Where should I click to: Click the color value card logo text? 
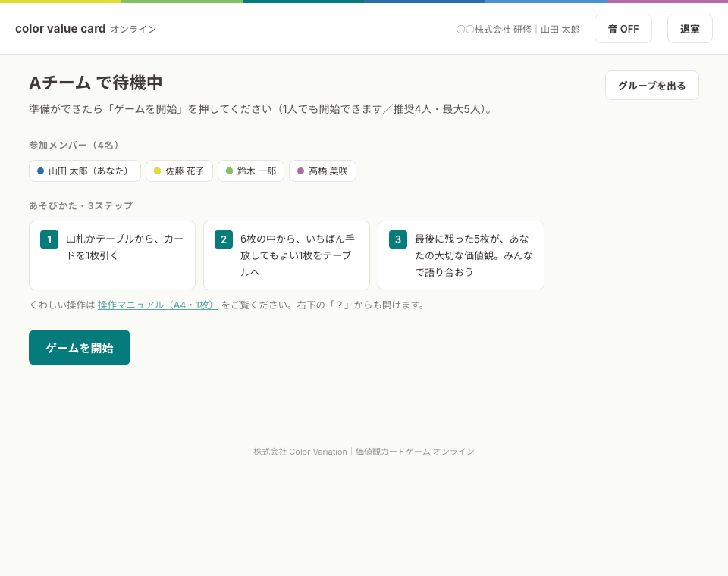(61, 29)
